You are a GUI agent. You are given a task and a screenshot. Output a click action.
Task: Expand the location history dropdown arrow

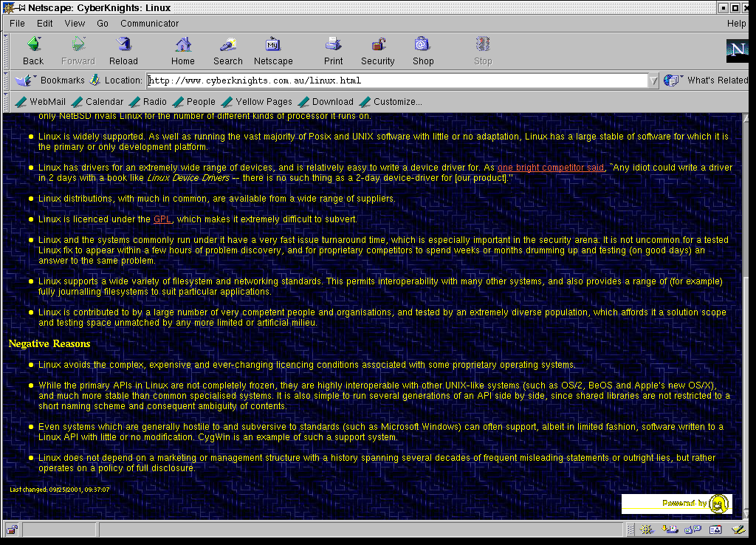point(653,80)
